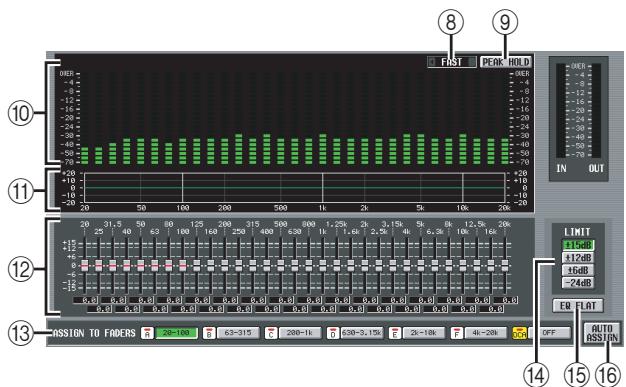The width and height of the screenshot is (626, 387).
Task: Click the EQ frequency response curve graph
Action: click(x=294, y=188)
